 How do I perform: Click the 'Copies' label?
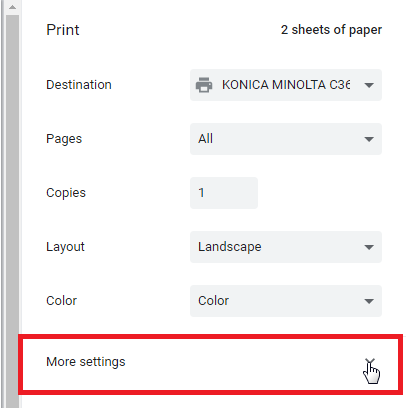(x=66, y=193)
